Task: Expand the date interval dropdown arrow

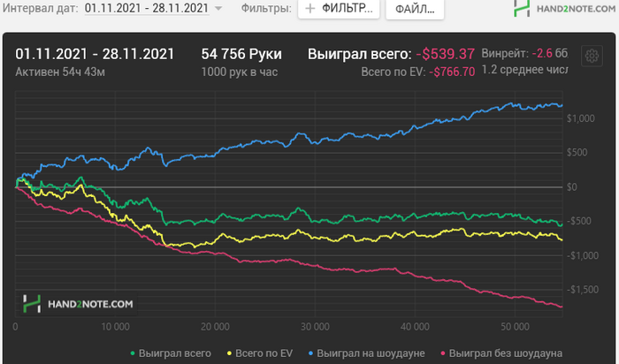Action: 218,8
